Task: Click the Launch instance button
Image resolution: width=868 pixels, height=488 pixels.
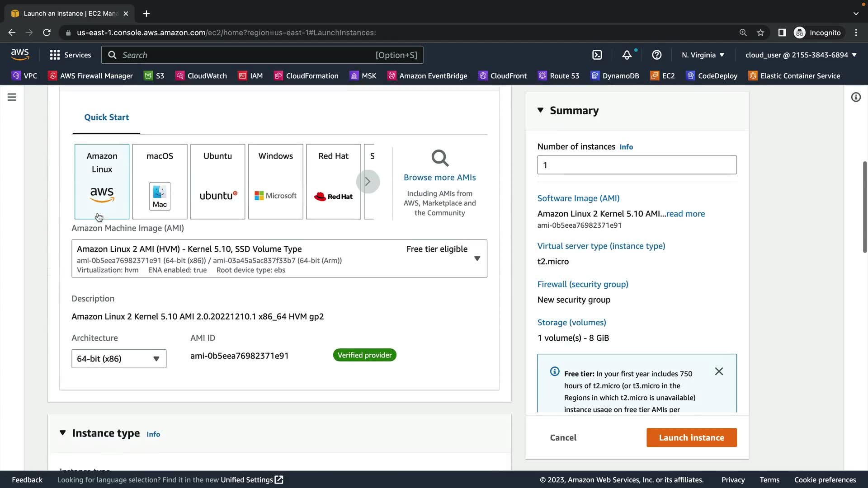Action: pyautogui.click(x=691, y=437)
